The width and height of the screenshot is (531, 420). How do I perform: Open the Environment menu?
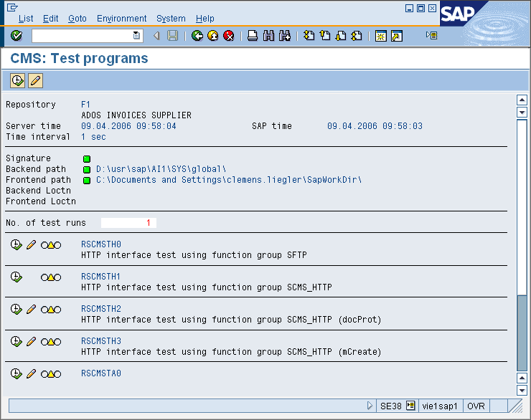121,19
